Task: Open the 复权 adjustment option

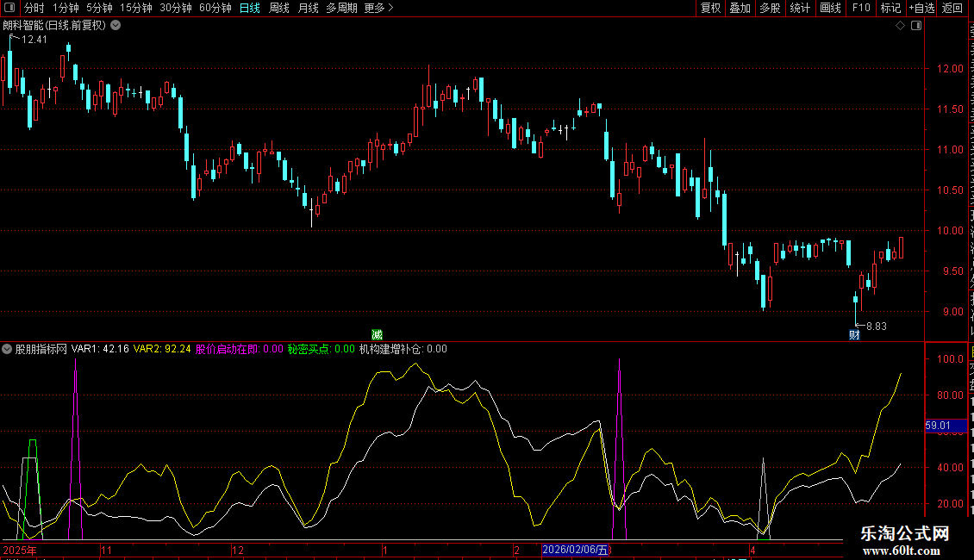Action: (x=710, y=8)
